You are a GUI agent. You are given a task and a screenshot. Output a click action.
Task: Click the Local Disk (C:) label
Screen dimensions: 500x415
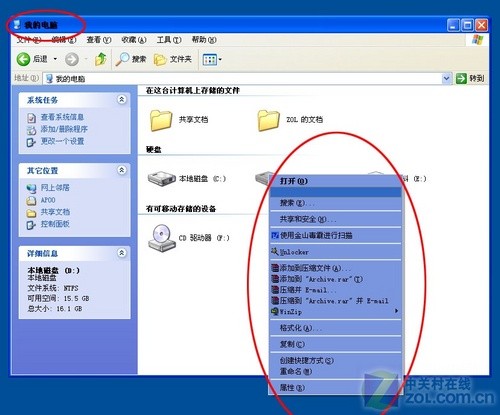[x=202, y=179]
